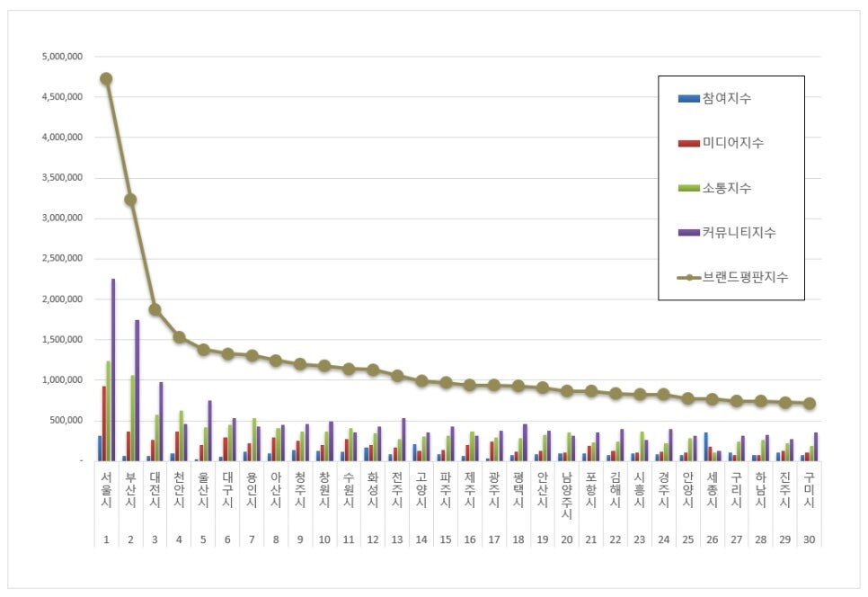
Task: Select the 5,000,000 y-axis value label
Action: click(x=62, y=57)
